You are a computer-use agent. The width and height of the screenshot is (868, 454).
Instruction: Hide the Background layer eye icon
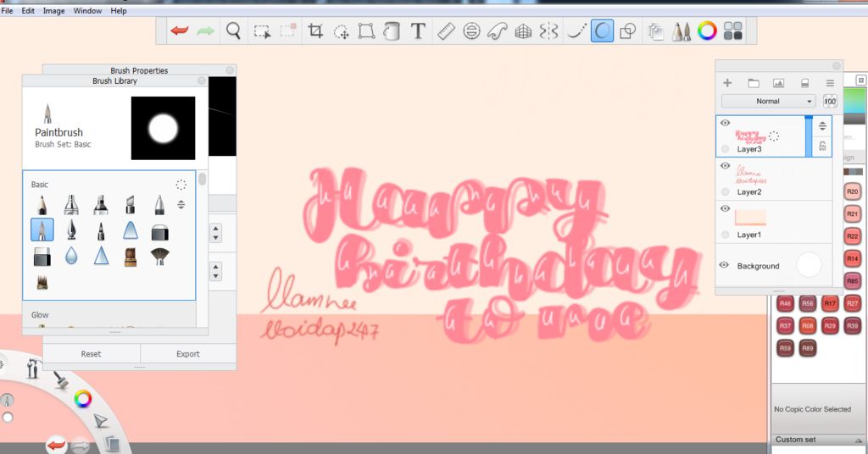(x=724, y=265)
